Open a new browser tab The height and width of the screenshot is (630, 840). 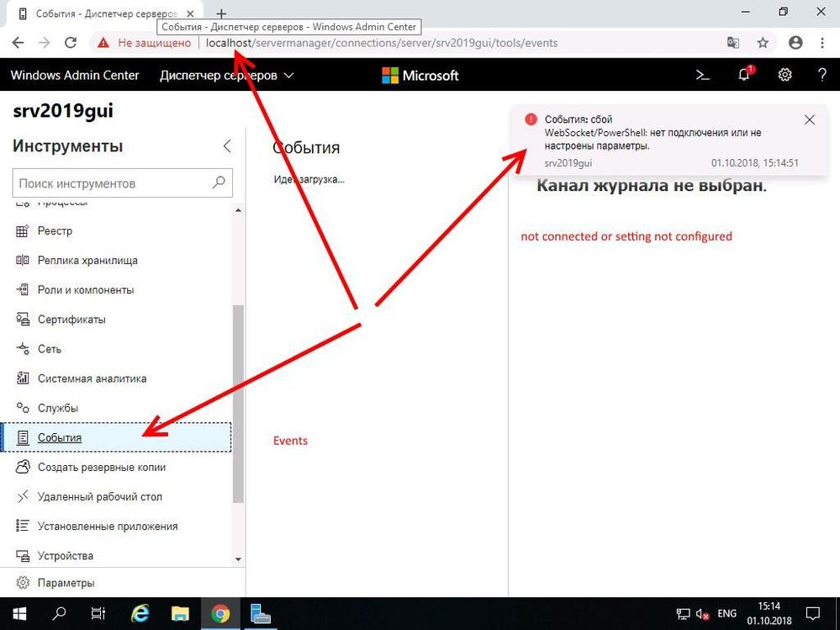point(221,14)
